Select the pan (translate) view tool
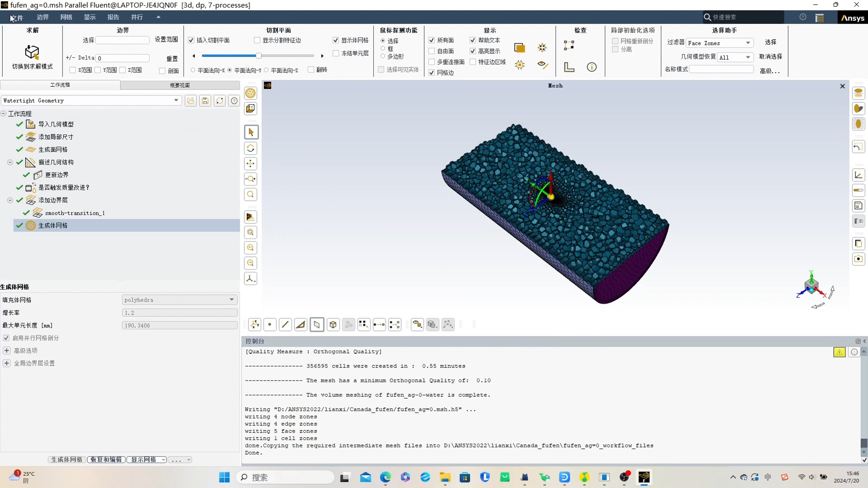This screenshot has width=868, height=488. [x=250, y=164]
